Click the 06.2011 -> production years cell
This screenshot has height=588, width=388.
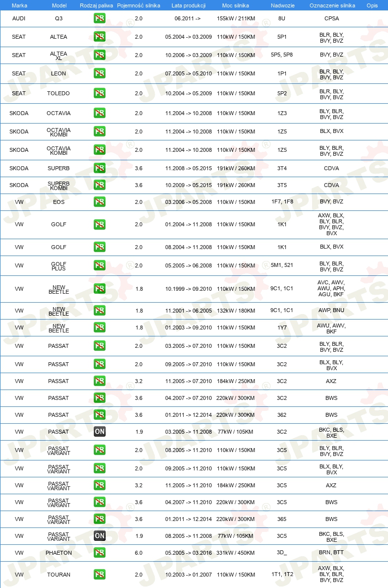[x=188, y=18]
